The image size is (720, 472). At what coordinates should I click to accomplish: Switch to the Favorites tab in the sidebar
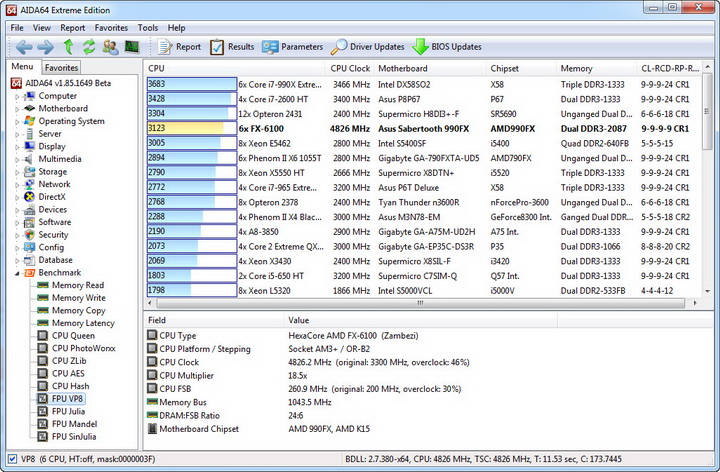tap(62, 67)
